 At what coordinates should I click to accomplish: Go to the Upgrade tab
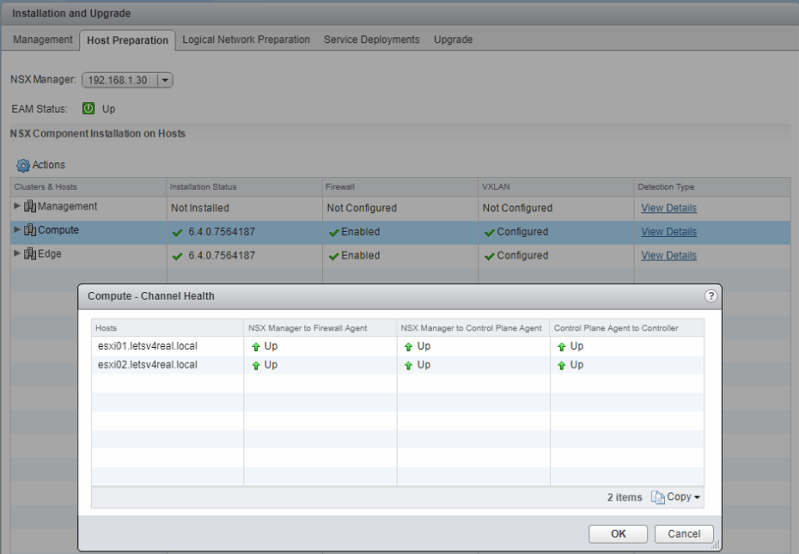pos(453,40)
